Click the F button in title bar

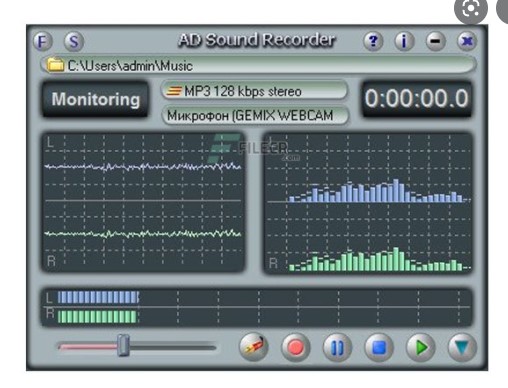click(43, 42)
